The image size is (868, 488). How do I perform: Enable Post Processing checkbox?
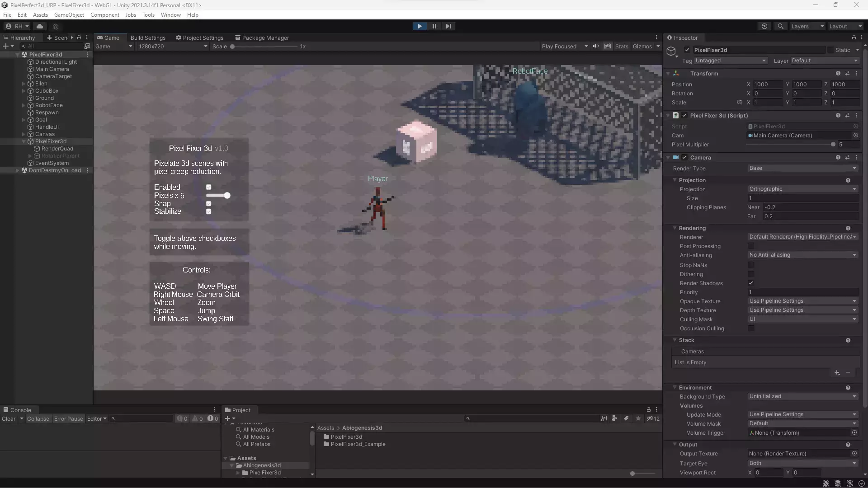[751, 246]
